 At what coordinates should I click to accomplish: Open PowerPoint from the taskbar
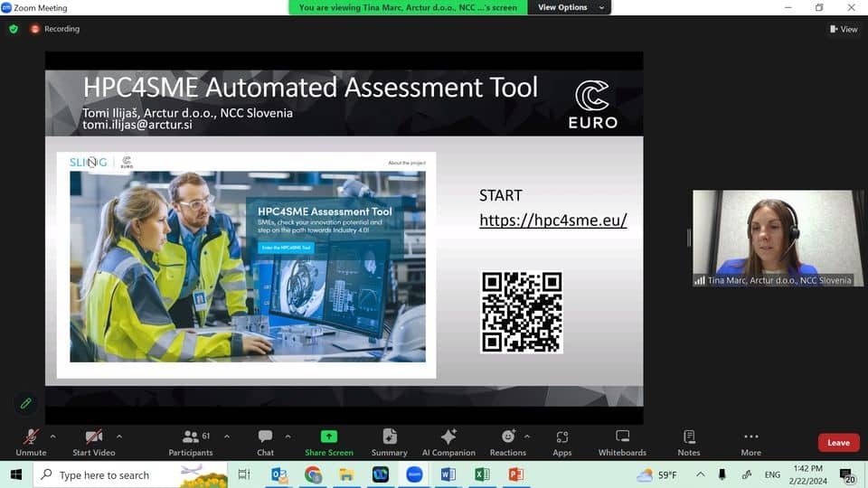coord(516,474)
